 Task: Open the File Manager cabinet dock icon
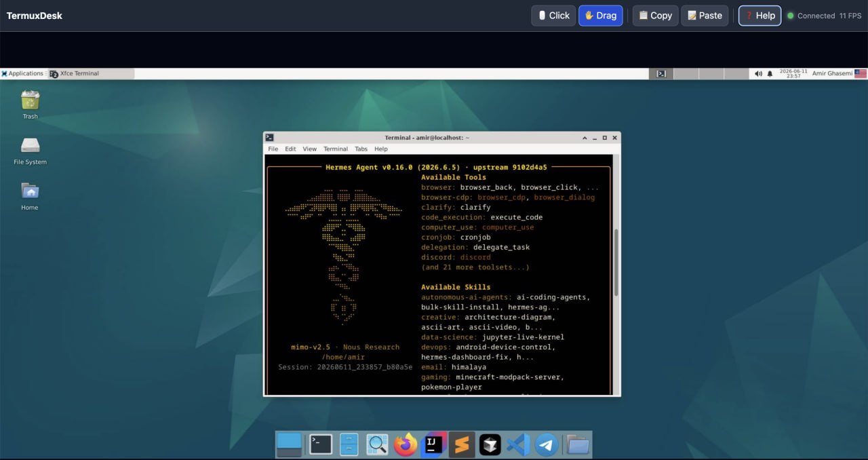[349, 445]
